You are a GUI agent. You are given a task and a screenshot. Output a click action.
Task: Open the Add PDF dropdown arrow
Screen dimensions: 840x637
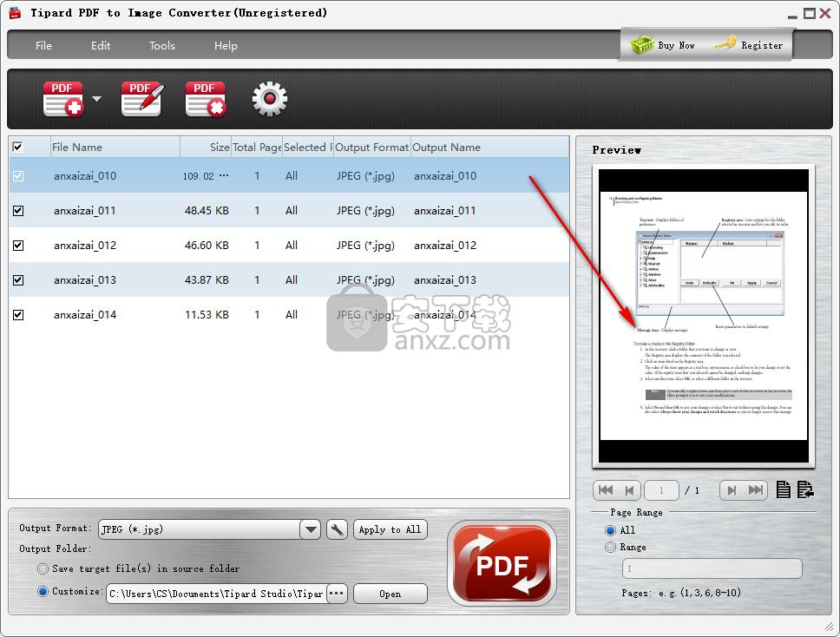[96, 99]
